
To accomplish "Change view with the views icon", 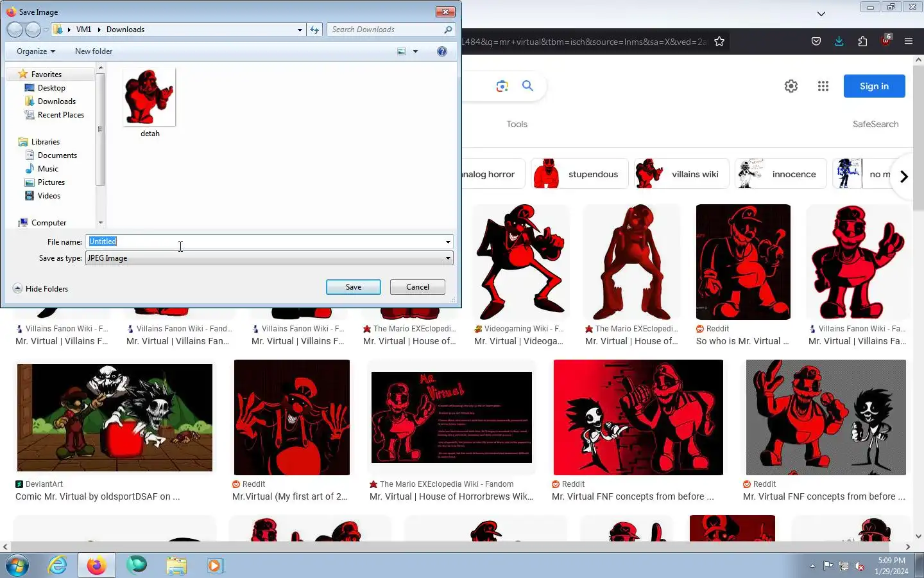I will coord(402,51).
